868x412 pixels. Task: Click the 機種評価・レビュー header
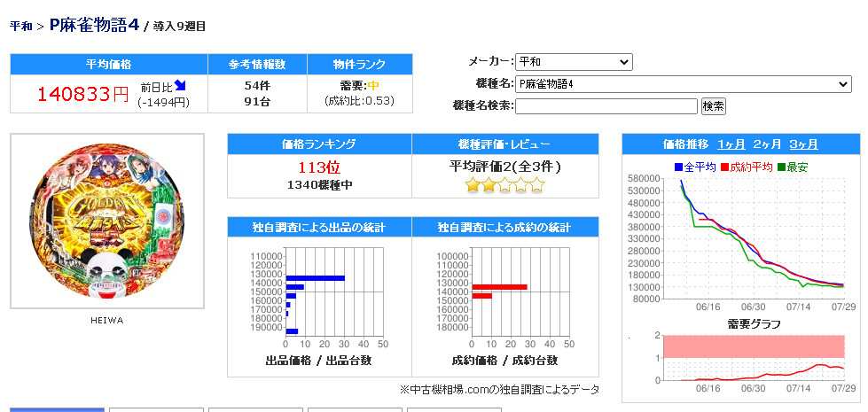(x=505, y=144)
